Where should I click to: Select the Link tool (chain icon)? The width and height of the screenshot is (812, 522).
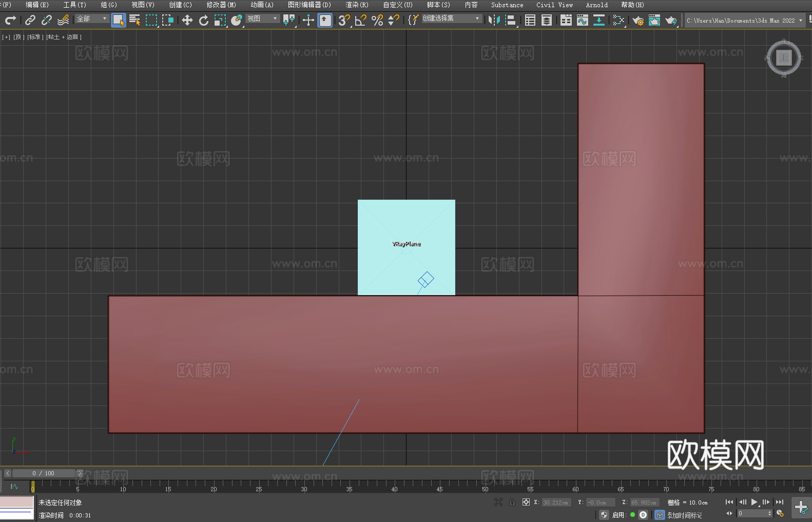[x=30, y=20]
